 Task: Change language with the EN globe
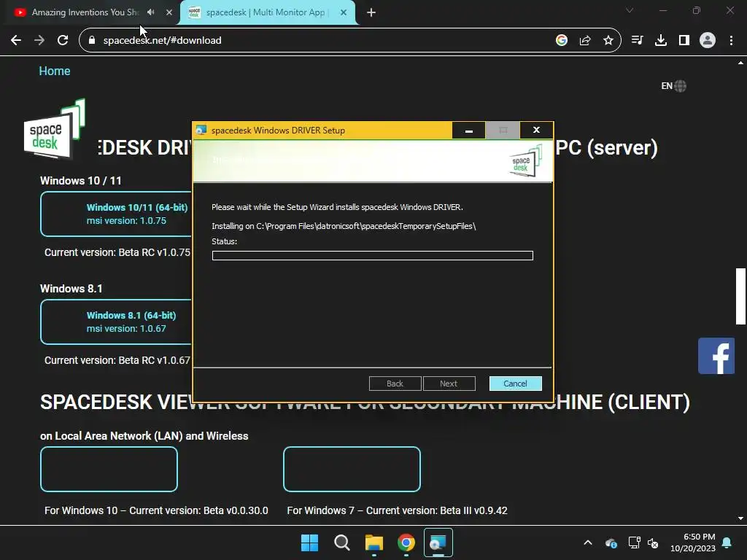click(673, 86)
